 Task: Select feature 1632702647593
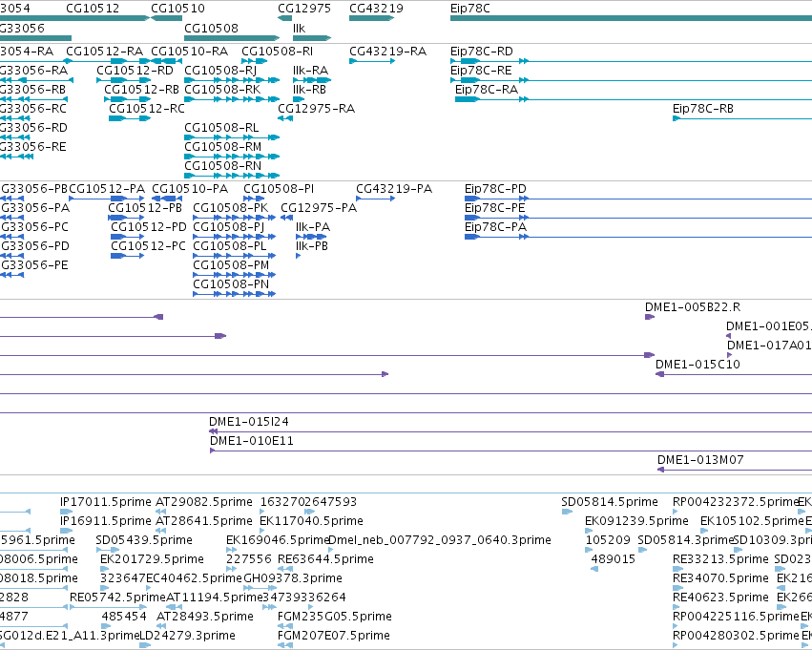[308, 502]
